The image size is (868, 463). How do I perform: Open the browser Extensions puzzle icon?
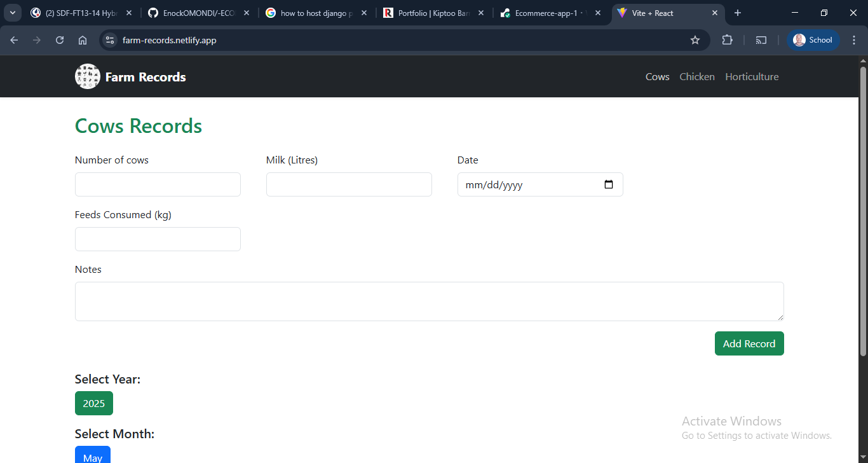point(728,40)
